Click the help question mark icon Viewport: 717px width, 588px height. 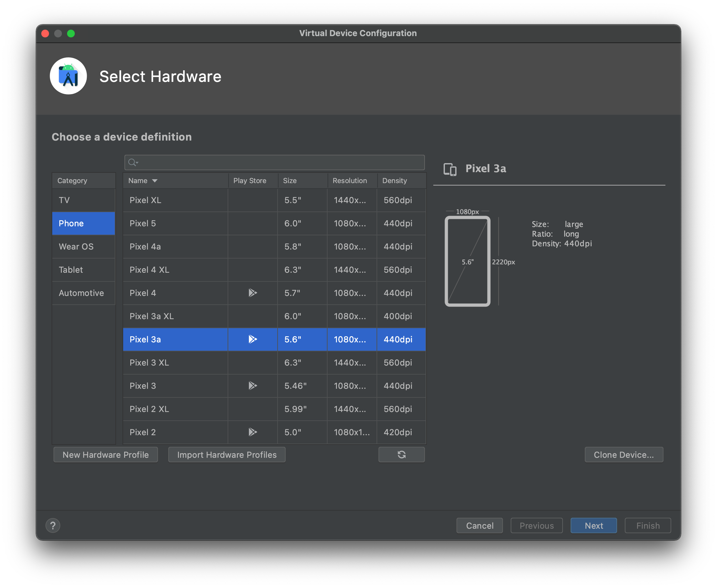pyautogui.click(x=53, y=525)
